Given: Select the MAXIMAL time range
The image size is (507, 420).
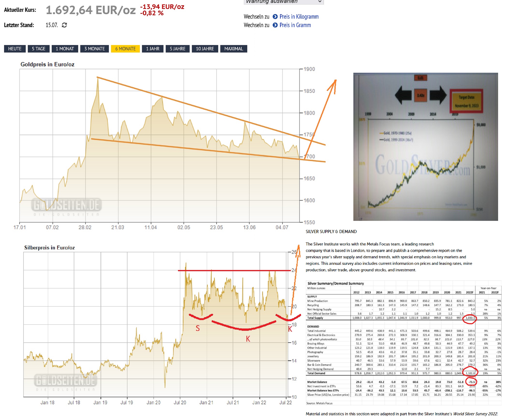Looking at the screenshot, I should click(x=233, y=49).
